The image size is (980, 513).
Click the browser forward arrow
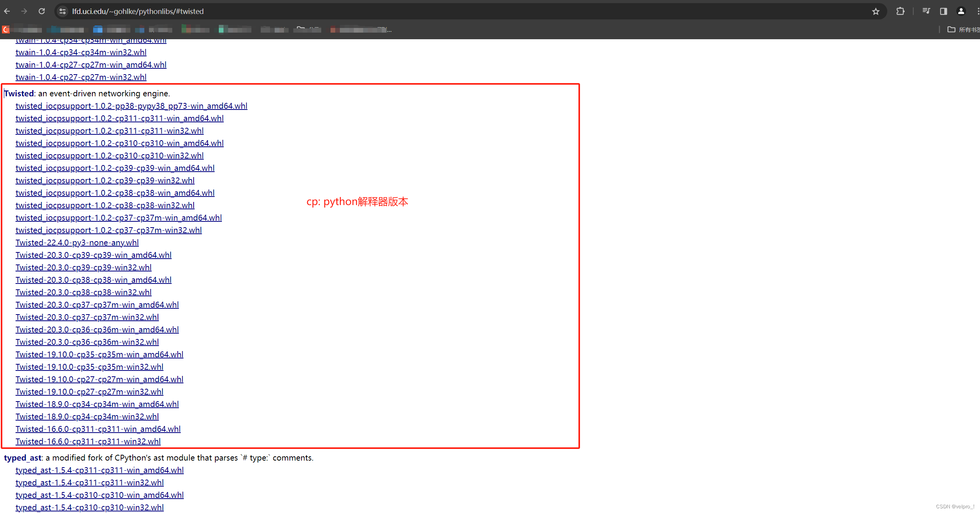(24, 11)
